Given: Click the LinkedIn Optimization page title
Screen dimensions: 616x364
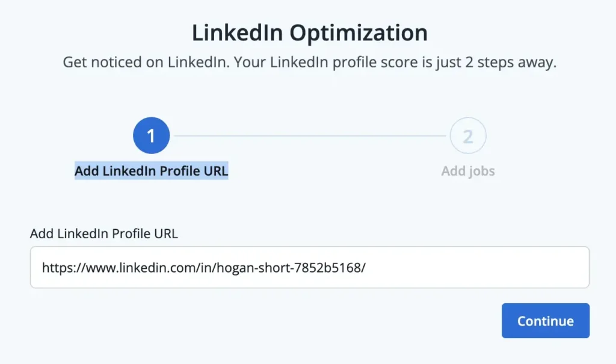Looking at the screenshot, I should click(x=310, y=32).
